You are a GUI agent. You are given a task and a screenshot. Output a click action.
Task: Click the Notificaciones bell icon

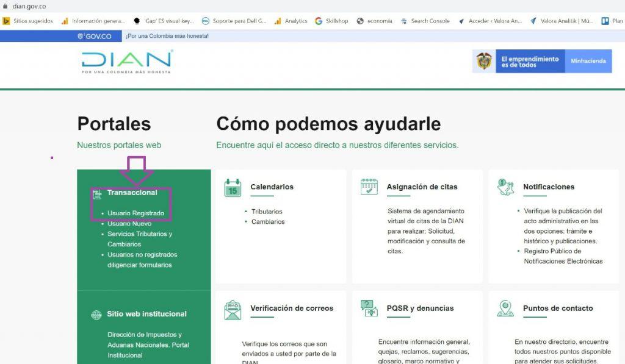(505, 187)
